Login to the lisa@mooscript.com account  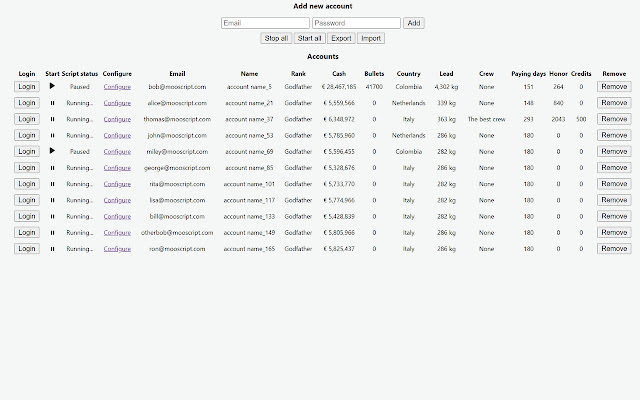27,200
